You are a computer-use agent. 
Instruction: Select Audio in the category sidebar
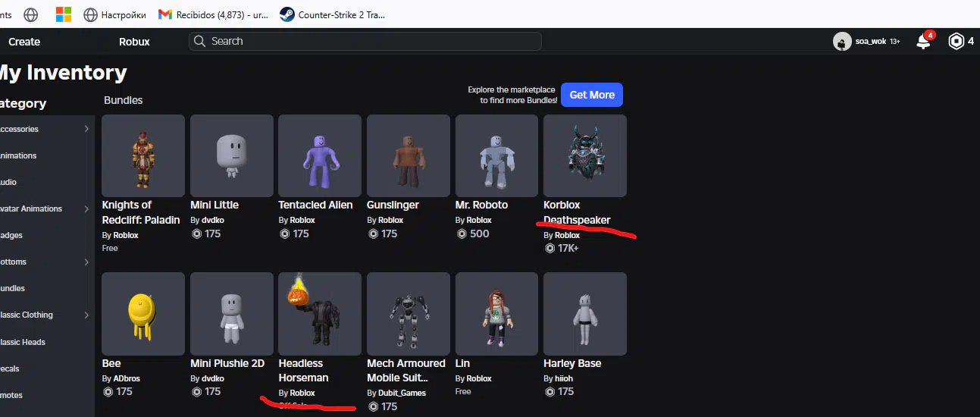(8, 182)
